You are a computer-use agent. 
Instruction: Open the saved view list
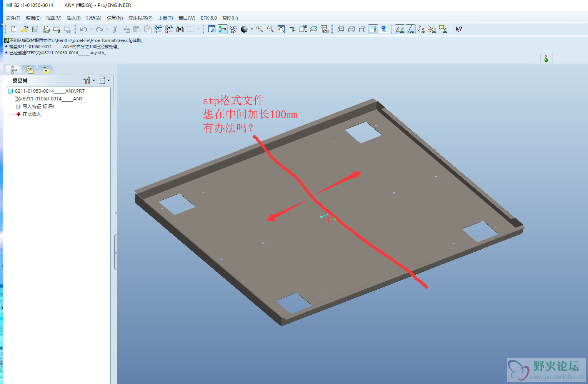click(x=303, y=29)
